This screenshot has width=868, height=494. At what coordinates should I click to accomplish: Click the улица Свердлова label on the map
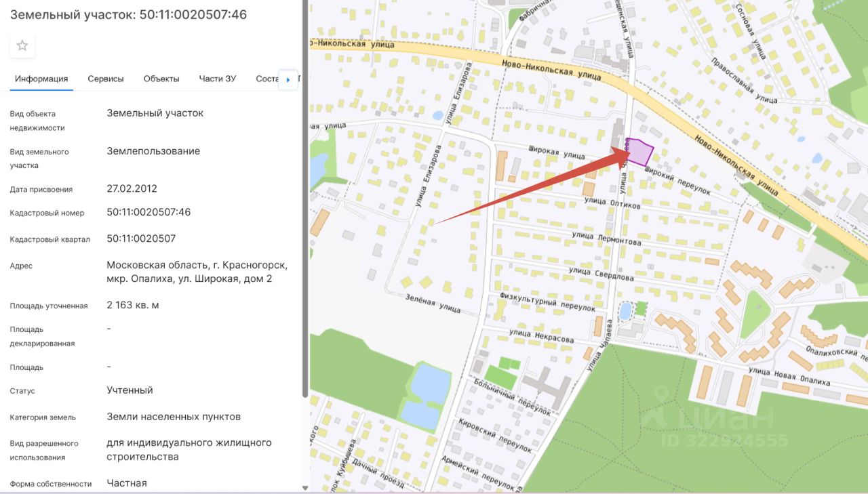click(601, 274)
